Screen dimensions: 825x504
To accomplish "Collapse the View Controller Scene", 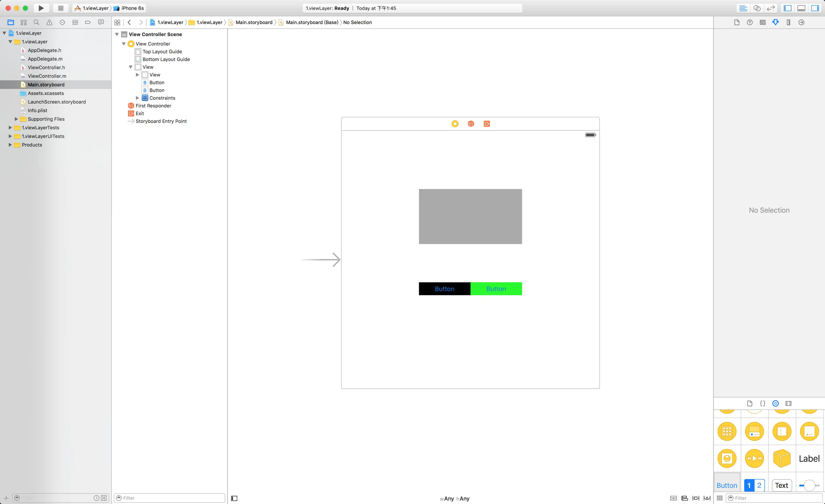I will 117,34.
